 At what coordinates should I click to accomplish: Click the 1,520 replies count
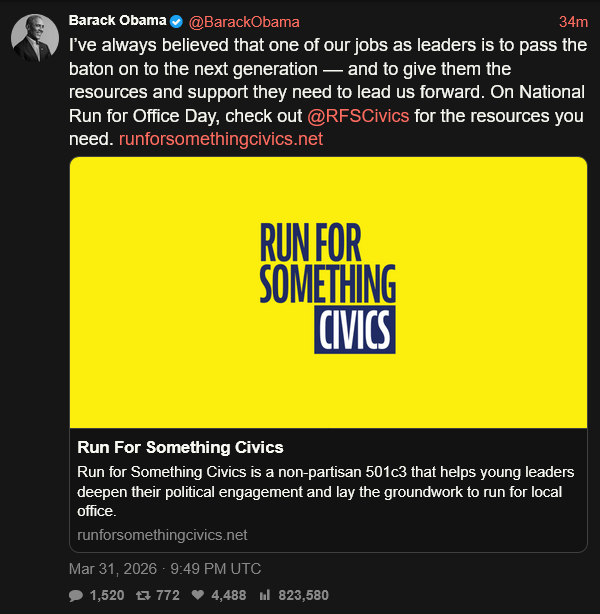[107, 595]
